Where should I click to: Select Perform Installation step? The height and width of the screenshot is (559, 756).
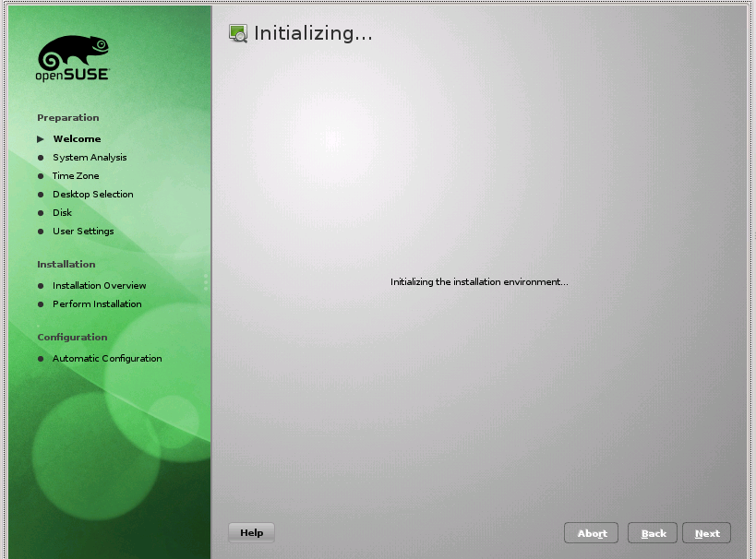click(x=97, y=304)
